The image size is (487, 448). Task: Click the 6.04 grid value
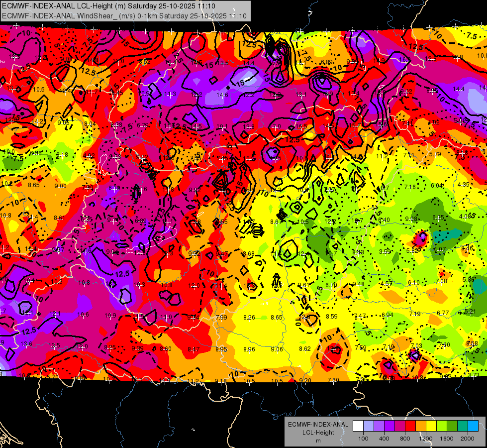pos(437,186)
